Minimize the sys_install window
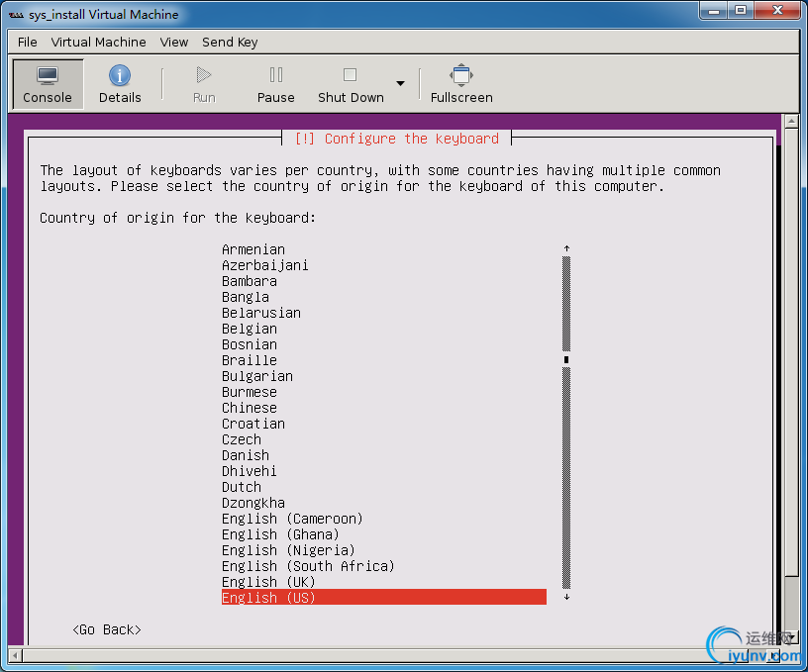The height and width of the screenshot is (672, 808). [714, 11]
